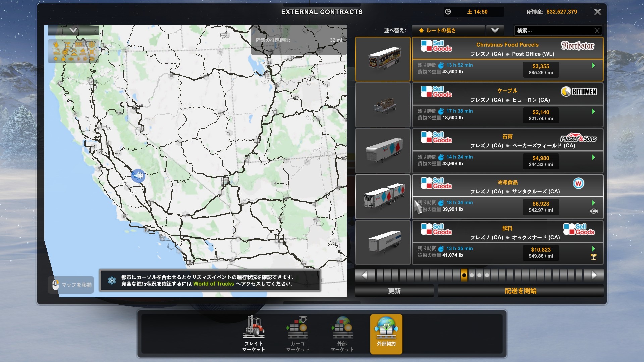644x362 pixels.
Task: Click the trophy icon on Oxnard job
Action: tap(593, 257)
